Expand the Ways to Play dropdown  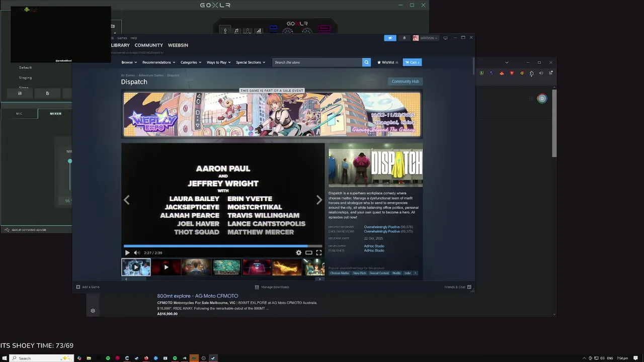pyautogui.click(x=218, y=62)
